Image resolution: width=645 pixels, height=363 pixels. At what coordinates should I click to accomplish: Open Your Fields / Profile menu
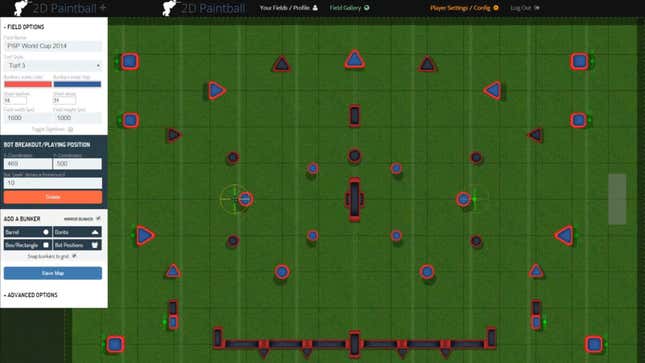[x=288, y=8]
